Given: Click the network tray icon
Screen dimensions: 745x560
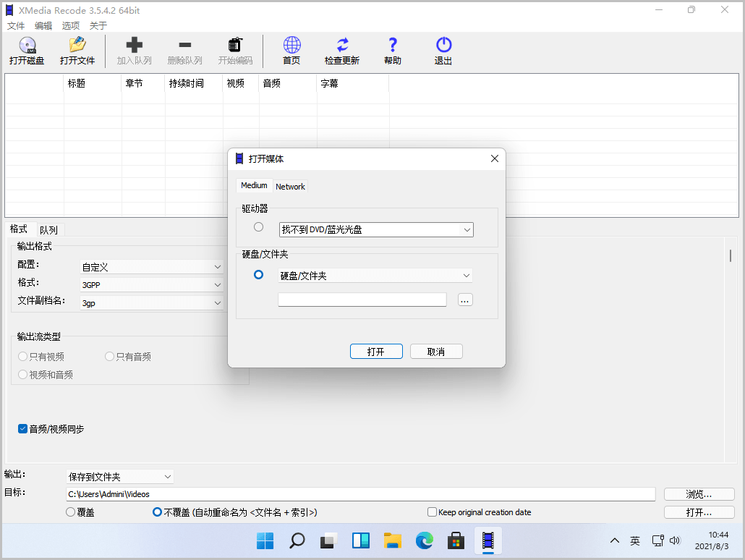Looking at the screenshot, I should (x=657, y=540).
